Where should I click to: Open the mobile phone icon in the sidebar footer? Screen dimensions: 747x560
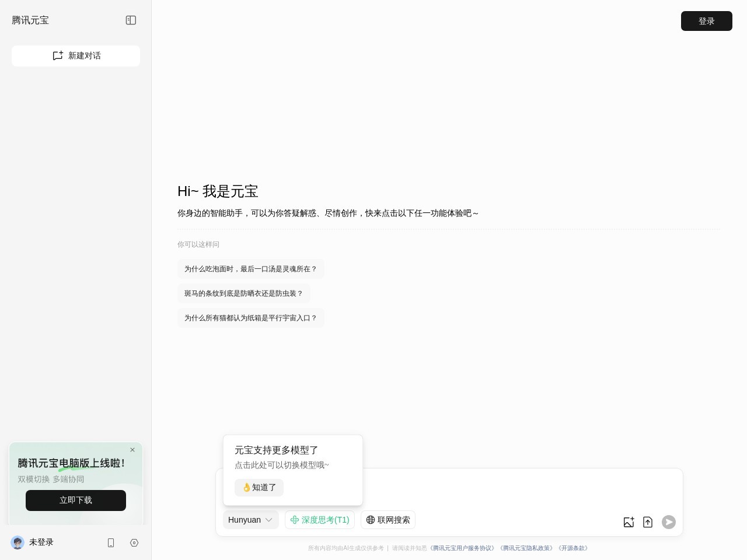[111, 542]
